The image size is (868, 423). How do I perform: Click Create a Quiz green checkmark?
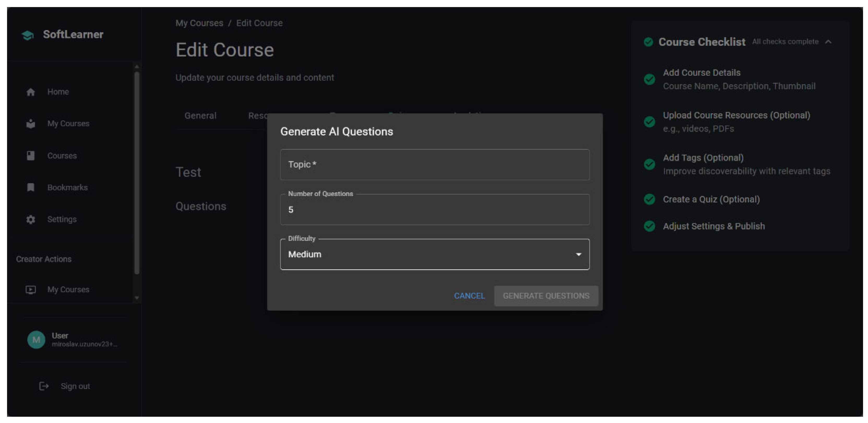(x=649, y=199)
